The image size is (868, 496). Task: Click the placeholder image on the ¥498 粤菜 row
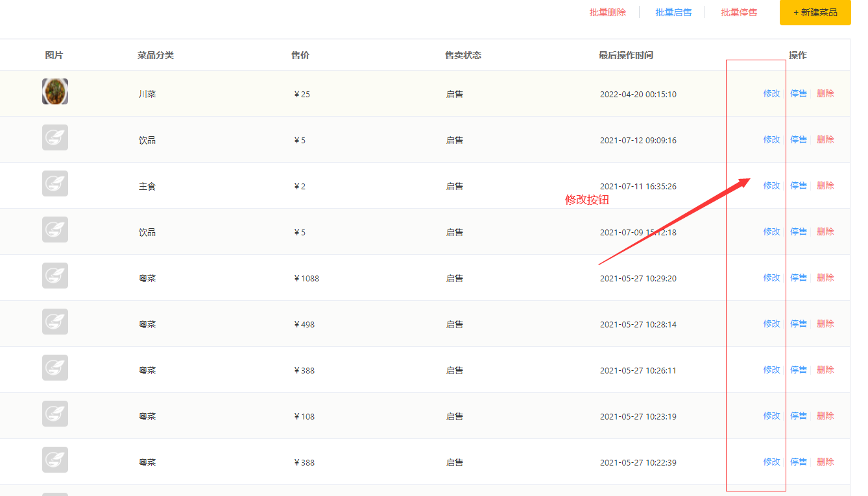(x=55, y=322)
